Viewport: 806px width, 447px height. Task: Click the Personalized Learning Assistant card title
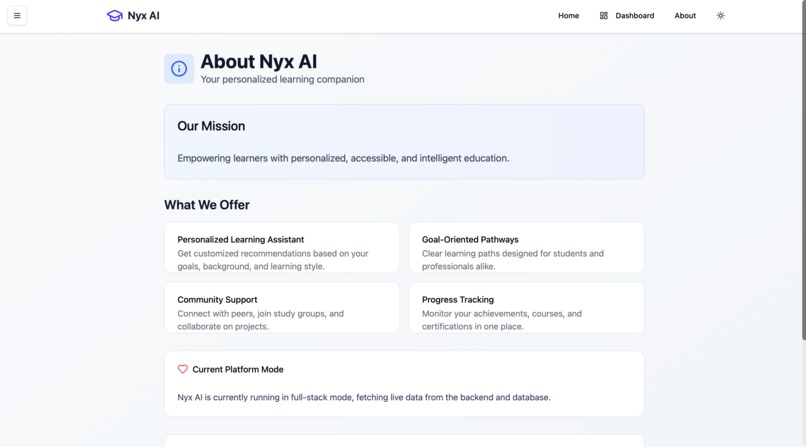coord(241,240)
